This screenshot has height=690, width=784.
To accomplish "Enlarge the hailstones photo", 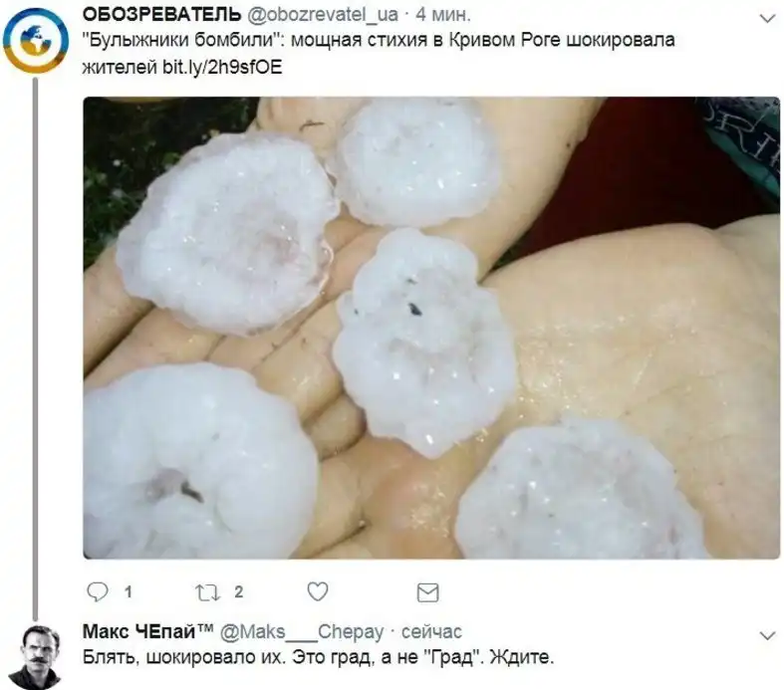I will click(x=431, y=328).
